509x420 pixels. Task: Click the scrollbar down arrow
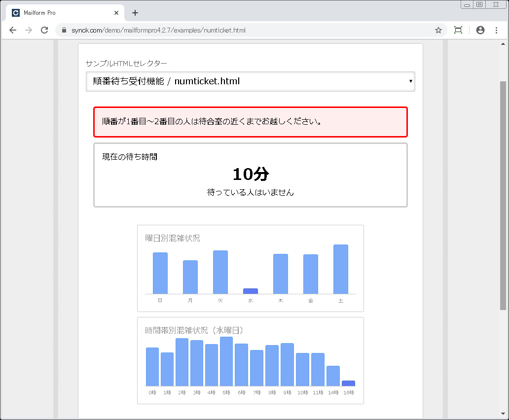503,414
